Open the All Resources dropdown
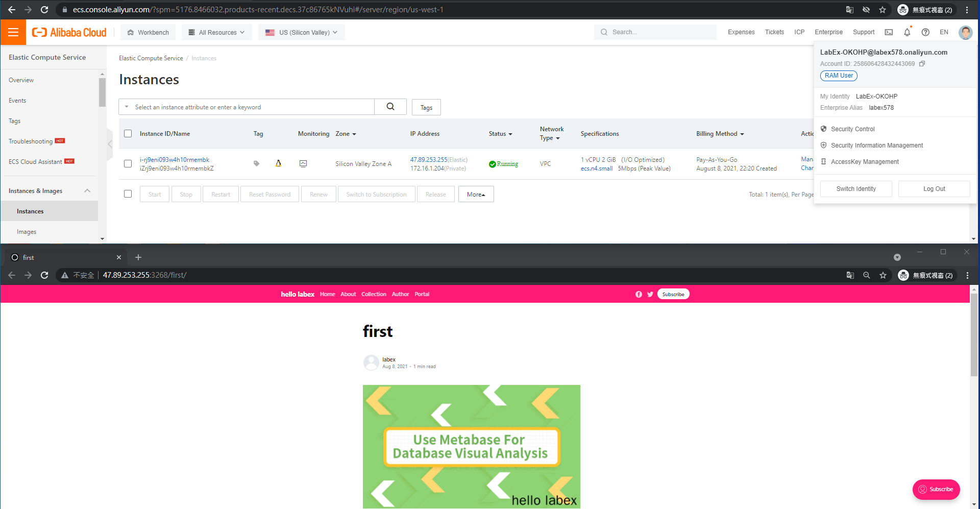Viewport: 980px width, 509px height. tap(217, 32)
